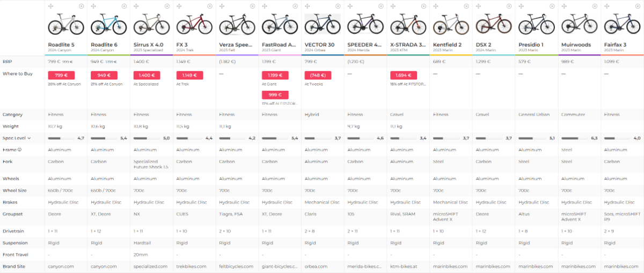The image size is (644, 273).
Task: Remove FastRoad bike from comparison
Action: point(295,6)
